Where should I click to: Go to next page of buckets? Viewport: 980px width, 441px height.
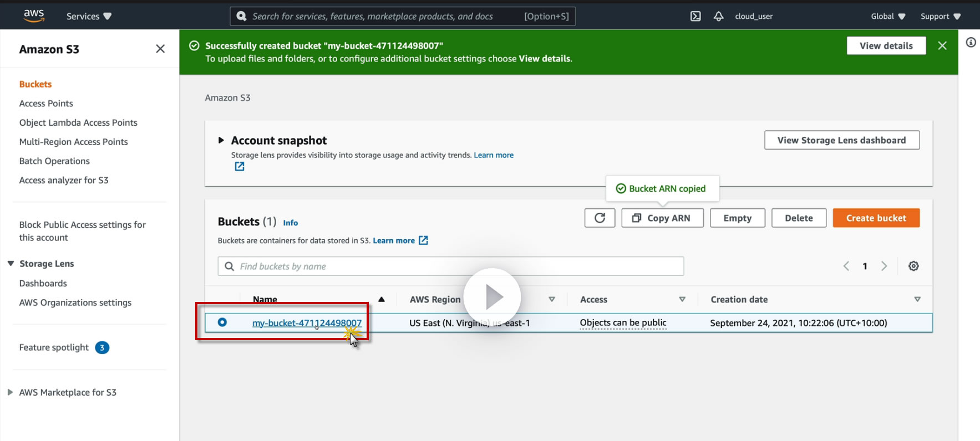884,266
